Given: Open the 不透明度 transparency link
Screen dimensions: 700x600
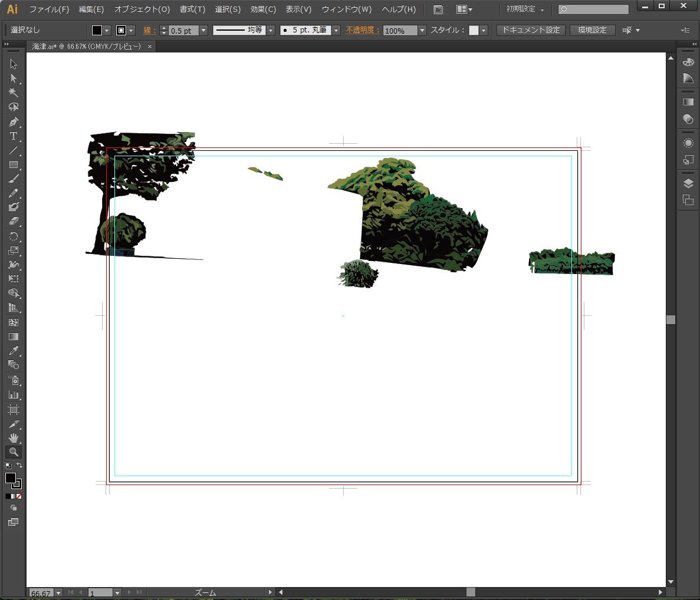Looking at the screenshot, I should point(363,30).
